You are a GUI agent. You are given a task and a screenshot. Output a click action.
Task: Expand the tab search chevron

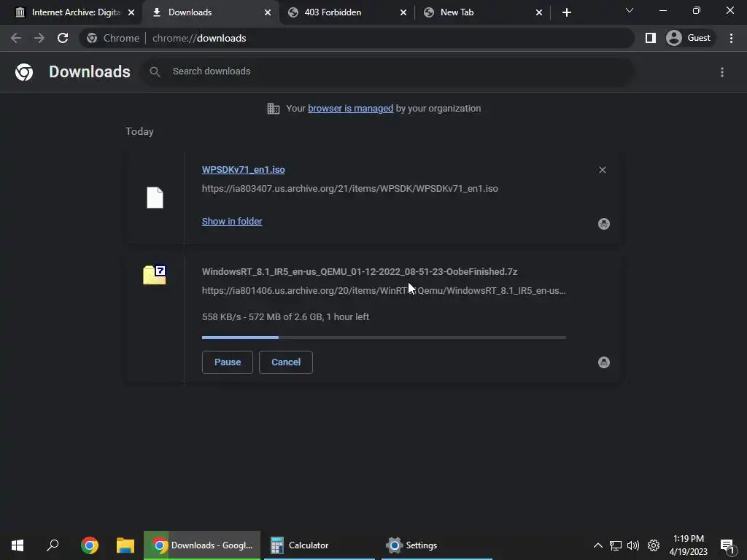click(x=630, y=10)
